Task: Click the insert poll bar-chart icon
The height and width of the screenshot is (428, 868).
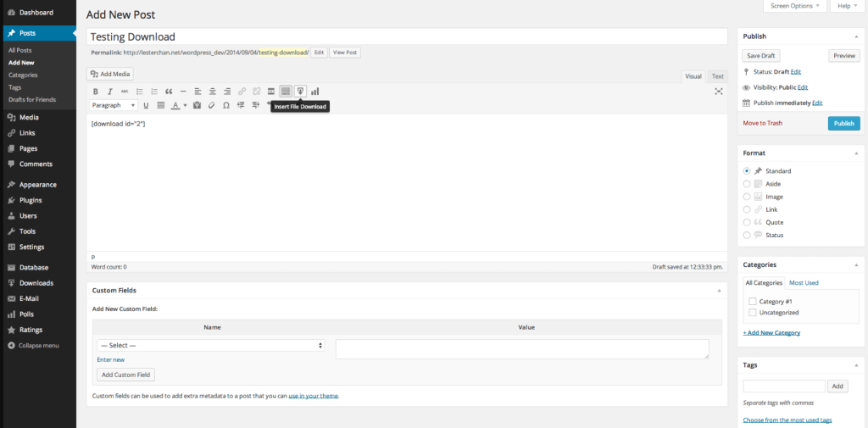Action: tap(315, 92)
